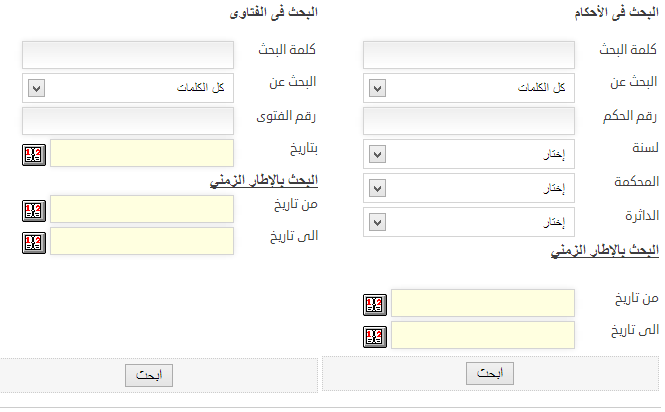Open calendar for rulings من تاريخ field
The height and width of the screenshot is (412, 665).
pyautogui.click(x=375, y=305)
